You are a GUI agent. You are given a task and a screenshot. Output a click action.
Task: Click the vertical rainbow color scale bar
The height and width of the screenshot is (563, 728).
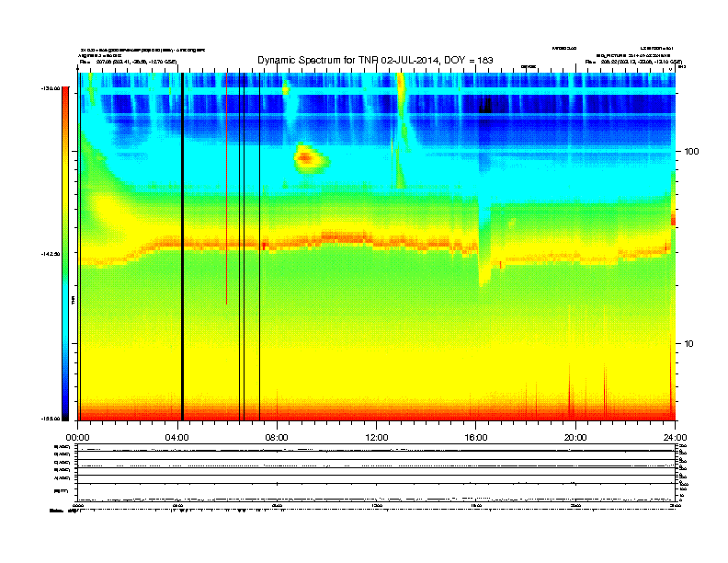[x=65, y=254]
